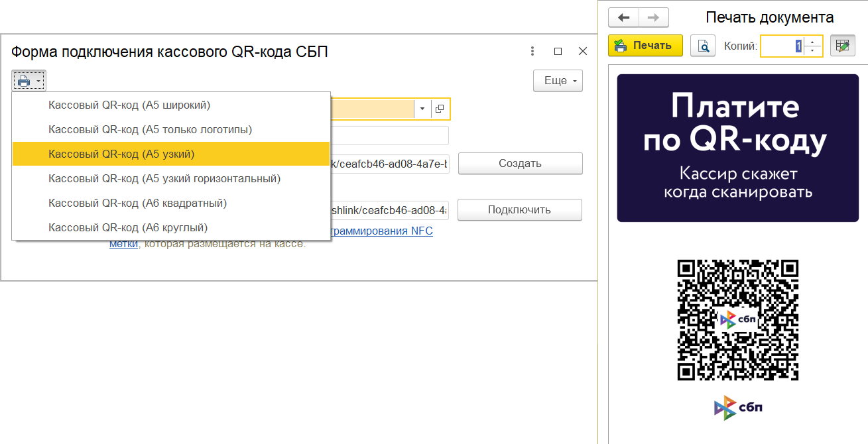The width and height of the screenshot is (868, 444).
Task: Decrease the number of copies
Action: point(813,51)
